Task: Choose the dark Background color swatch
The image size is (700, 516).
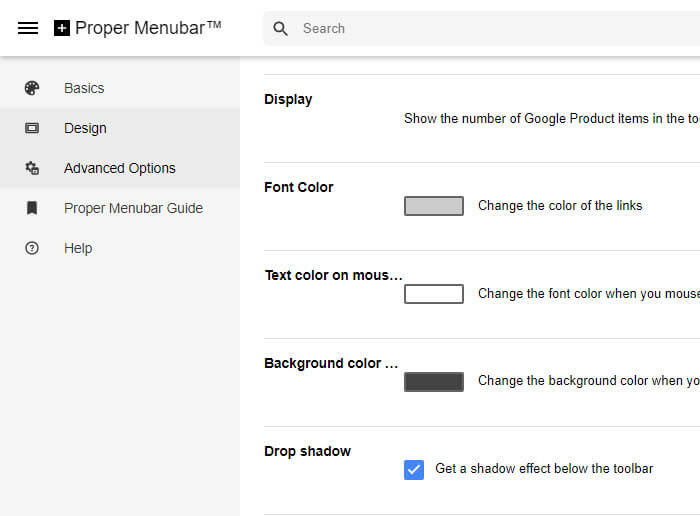Action: pos(433,381)
